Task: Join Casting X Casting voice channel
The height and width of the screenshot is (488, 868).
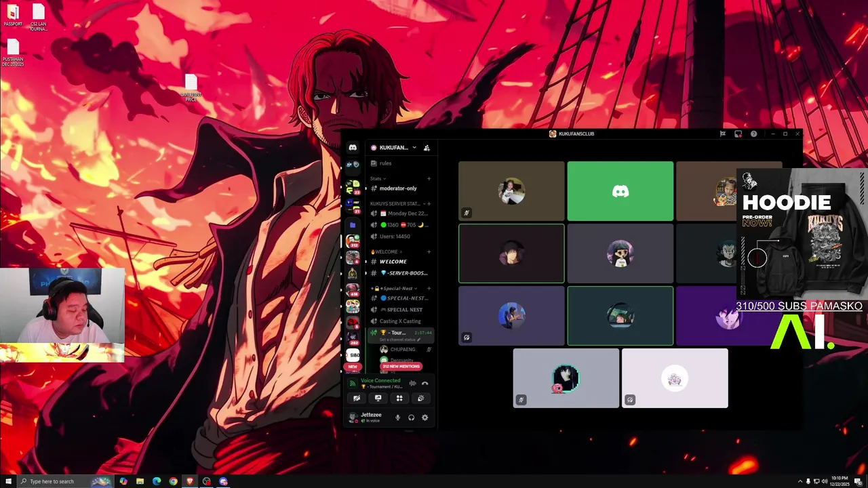Action: tap(400, 321)
